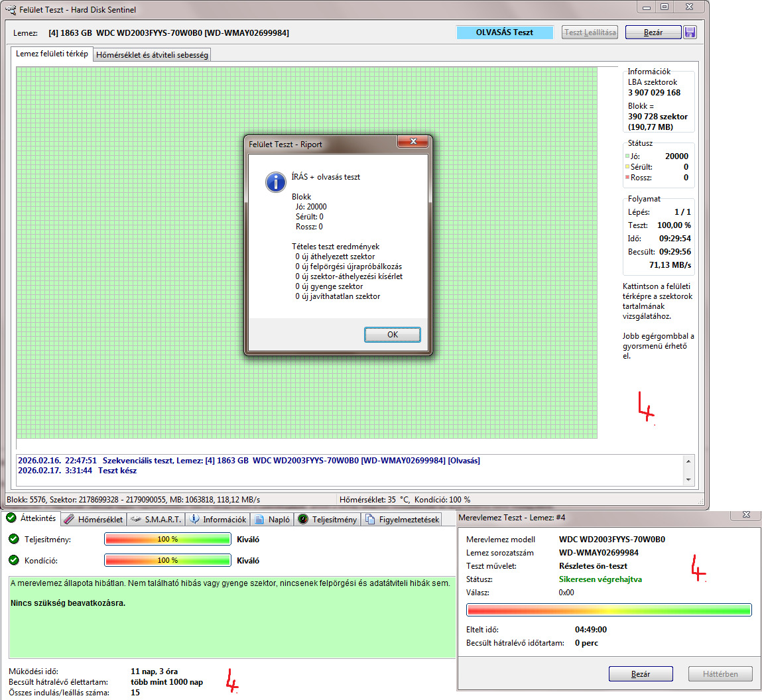Open the Információk tab
The image size is (762, 700).
pyautogui.click(x=218, y=519)
